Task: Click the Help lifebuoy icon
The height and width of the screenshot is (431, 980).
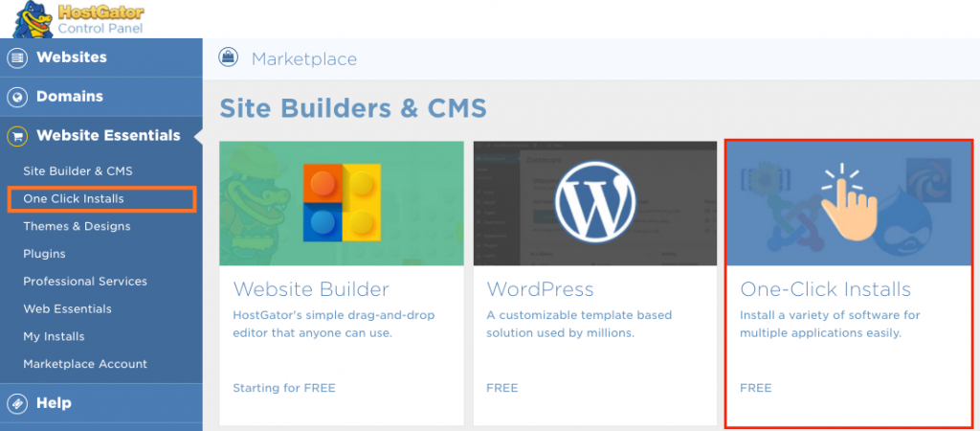Action: [x=17, y=403]
